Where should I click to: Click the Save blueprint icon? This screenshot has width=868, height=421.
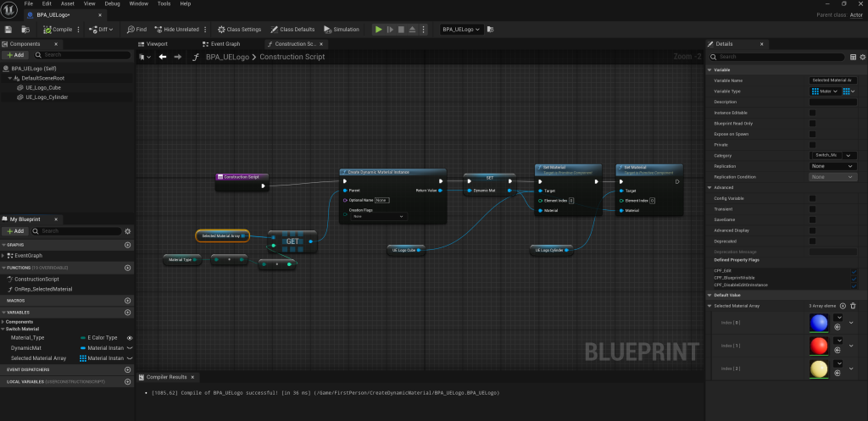point(8,30)
